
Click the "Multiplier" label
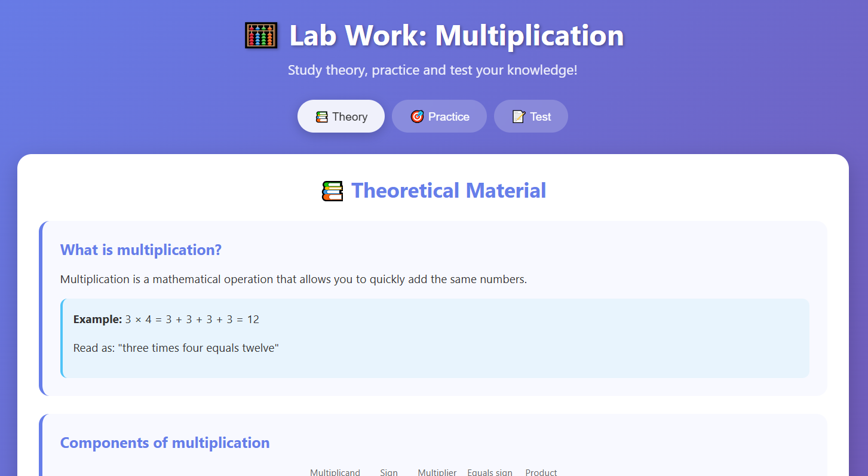tap(437, 472)
